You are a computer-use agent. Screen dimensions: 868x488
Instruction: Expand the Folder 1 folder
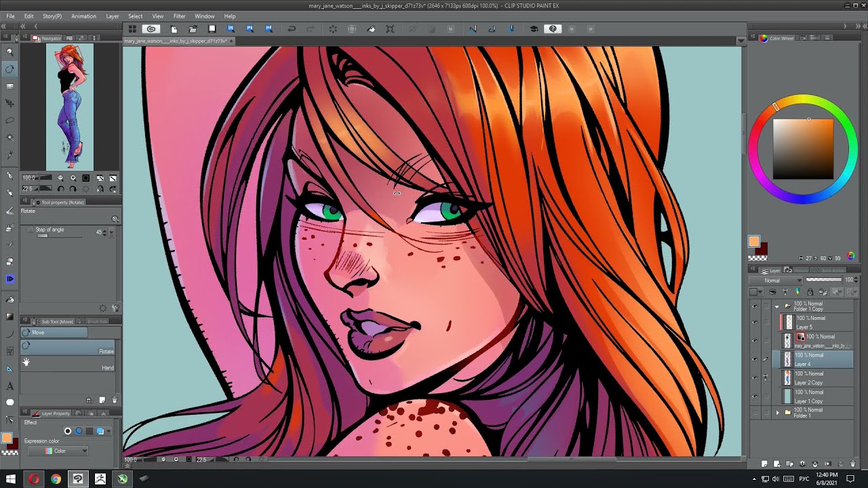(777, 412)
